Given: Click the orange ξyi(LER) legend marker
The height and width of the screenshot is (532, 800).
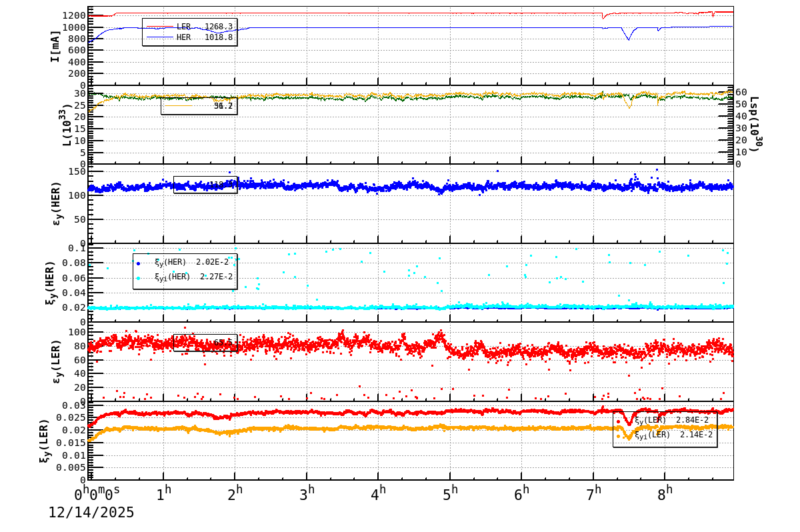Looking at the screenshot, I should 619,436.
